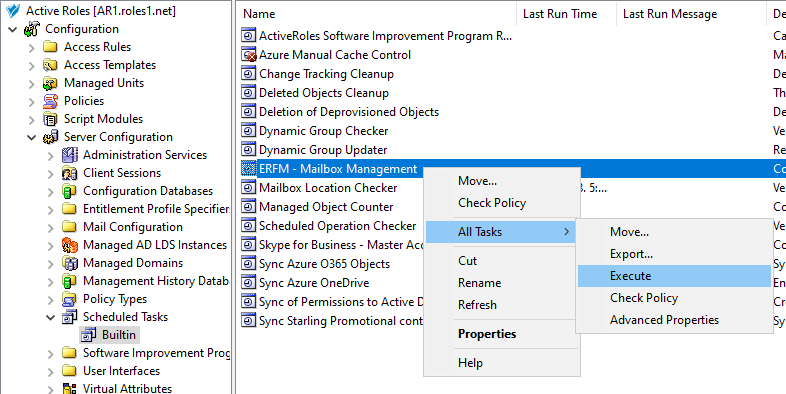Click the Managed AD LDS Instances icon
786x394 pixels.
(x=69, y=245)
